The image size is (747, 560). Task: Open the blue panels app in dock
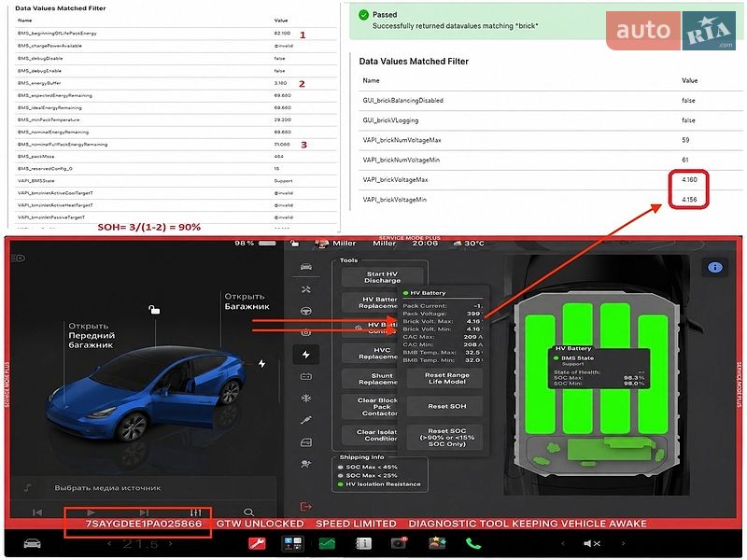292,543
